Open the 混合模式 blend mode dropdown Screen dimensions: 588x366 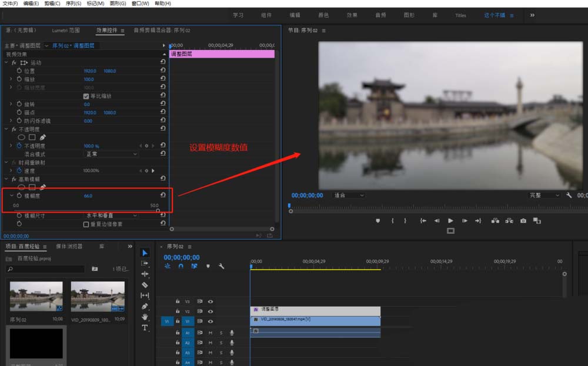point(112,154)
